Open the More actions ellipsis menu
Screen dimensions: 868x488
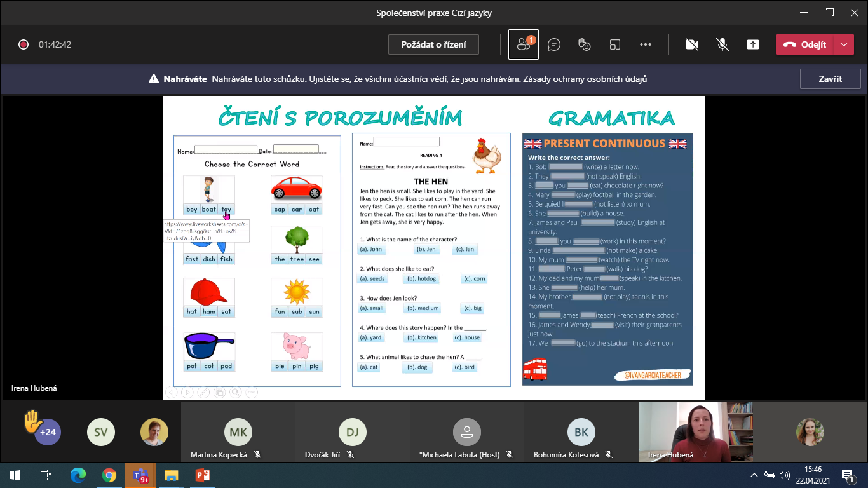(x=646, y=44)
